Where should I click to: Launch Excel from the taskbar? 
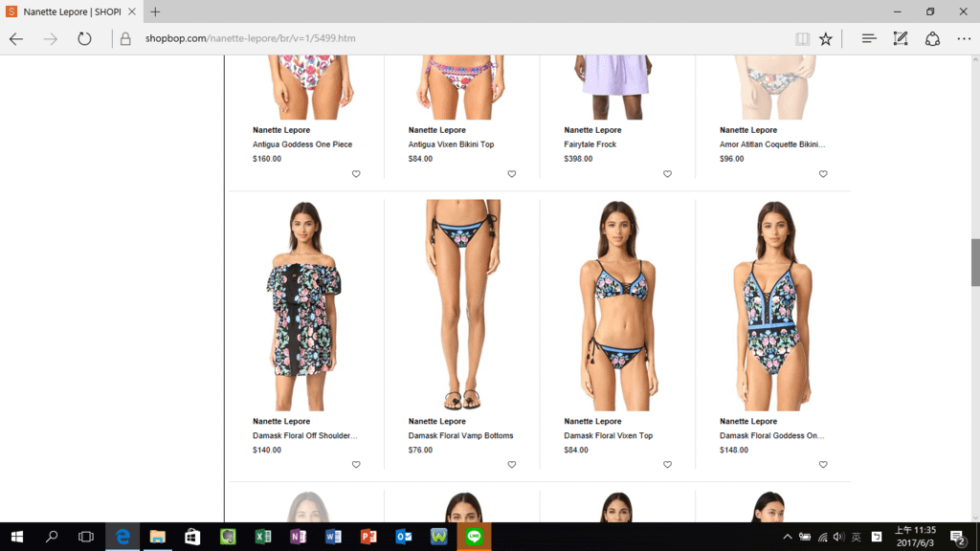tap(263, 537)
